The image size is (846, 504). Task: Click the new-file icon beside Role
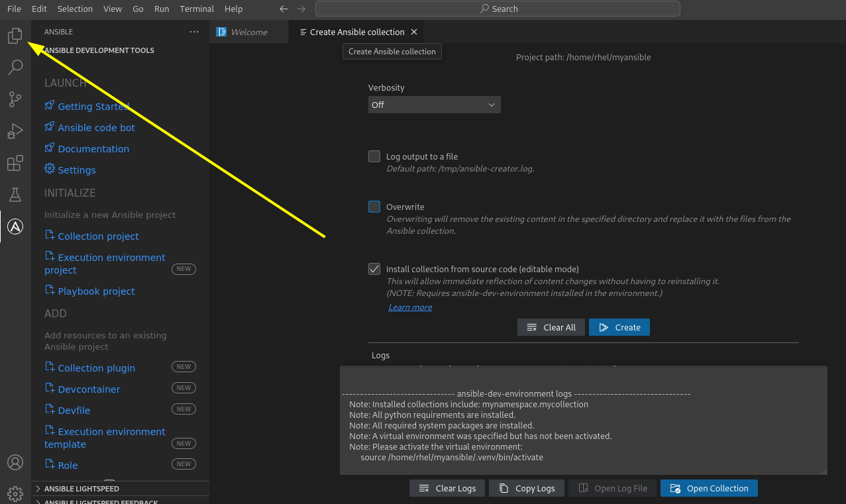50,465
